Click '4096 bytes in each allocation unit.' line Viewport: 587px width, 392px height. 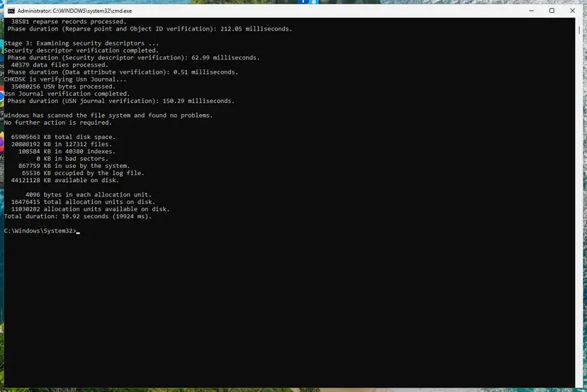point(89,195)
